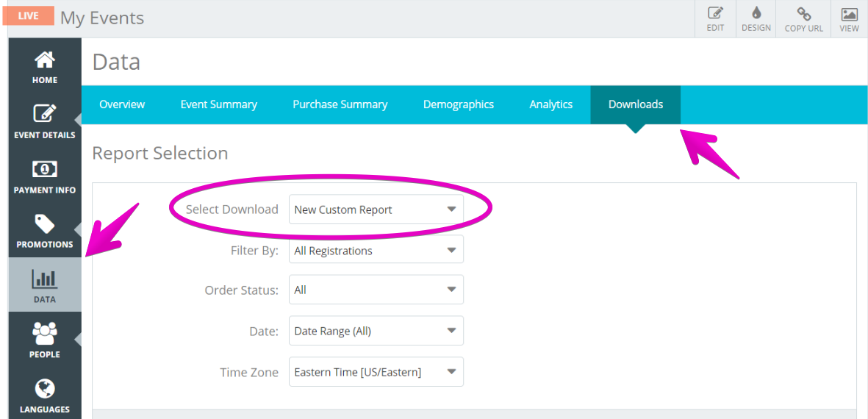Viewport: 868px width, 419px height.
Task: Switch to the Overview tab
Action: click(x=122, y=104)
